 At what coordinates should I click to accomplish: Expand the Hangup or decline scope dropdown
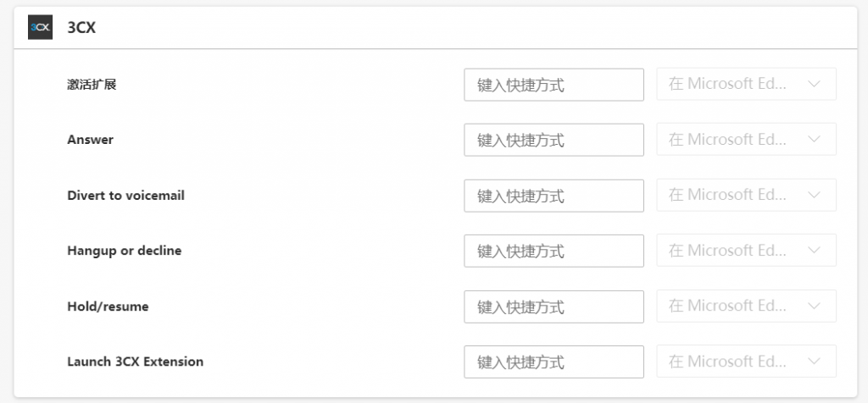click(x=746, y=251)
